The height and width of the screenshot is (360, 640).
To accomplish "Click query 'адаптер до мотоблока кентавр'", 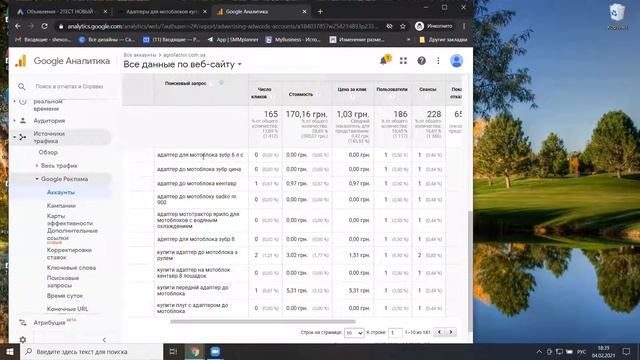I will click(197, 184).
